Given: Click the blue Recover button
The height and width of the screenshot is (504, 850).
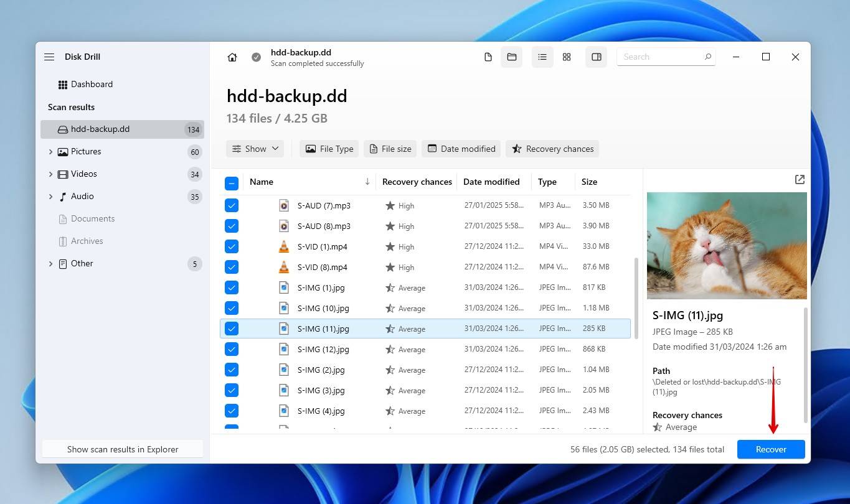Looking at the screenshot, I should [x=771, y=449].
